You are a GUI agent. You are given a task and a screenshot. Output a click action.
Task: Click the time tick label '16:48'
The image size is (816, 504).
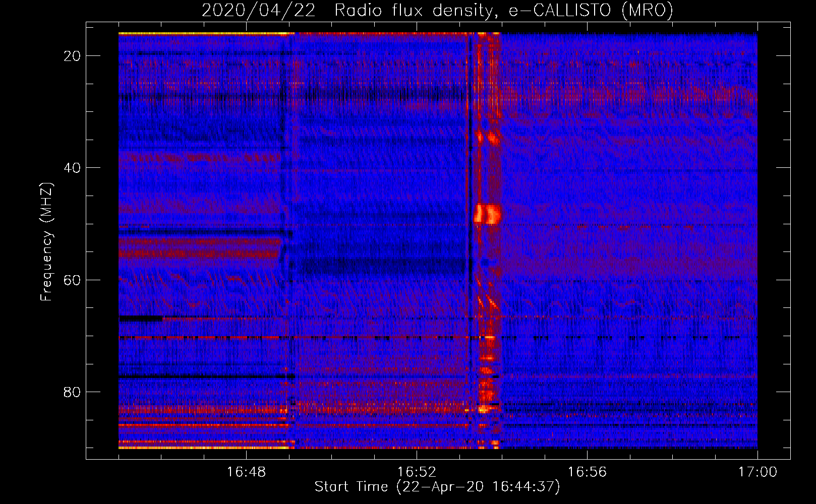246,472
